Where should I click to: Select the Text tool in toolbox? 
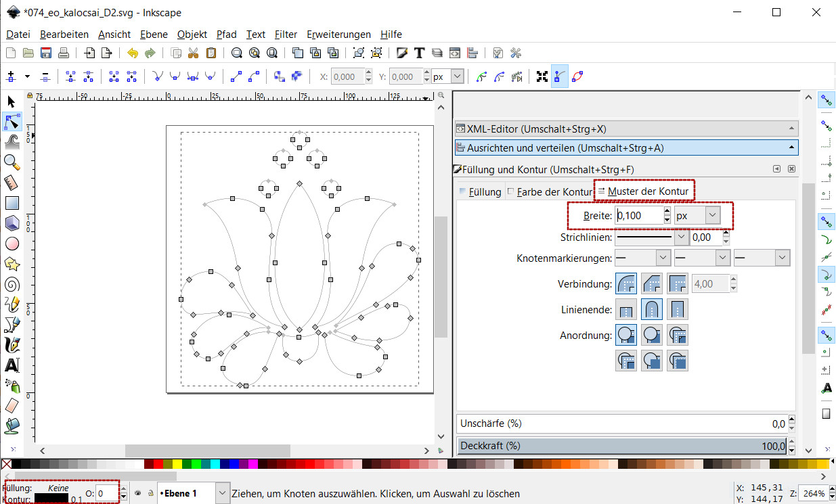tap(12, 365)
